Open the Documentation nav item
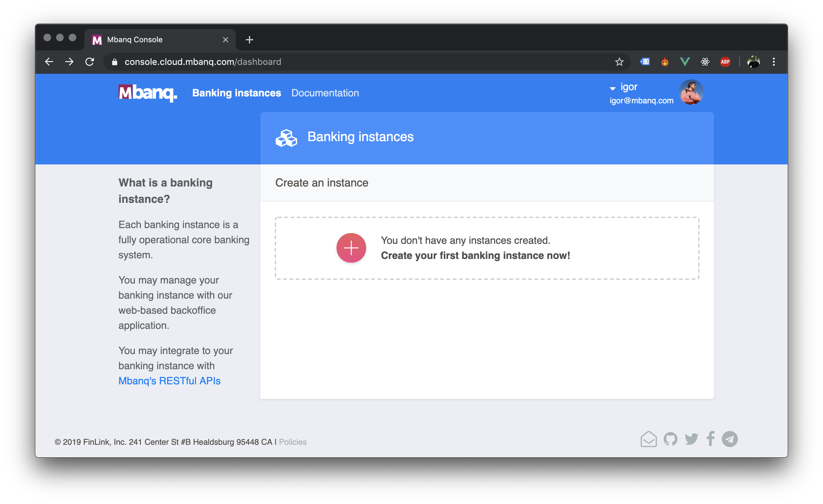823x504 pixels. pyautogui.click(x=325, y=93)
